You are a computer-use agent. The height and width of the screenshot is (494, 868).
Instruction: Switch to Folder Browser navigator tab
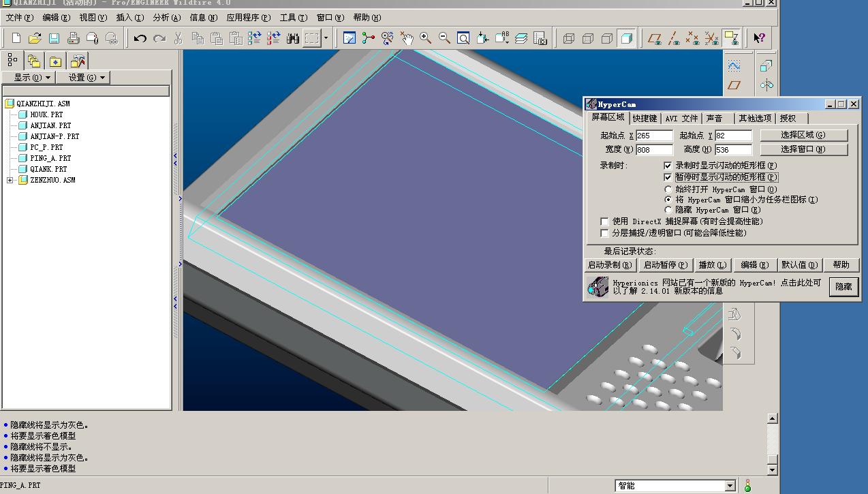[34, 61]
